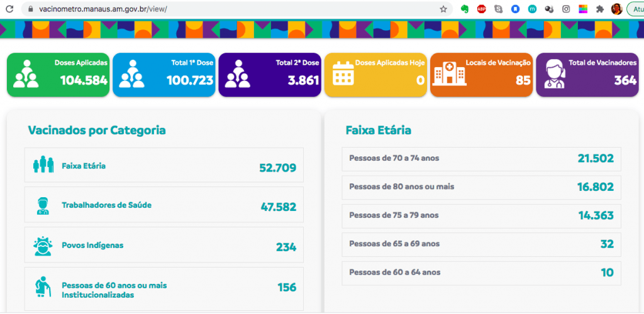
Task: Open the Evernote extension icon
Action: (465, 9)
